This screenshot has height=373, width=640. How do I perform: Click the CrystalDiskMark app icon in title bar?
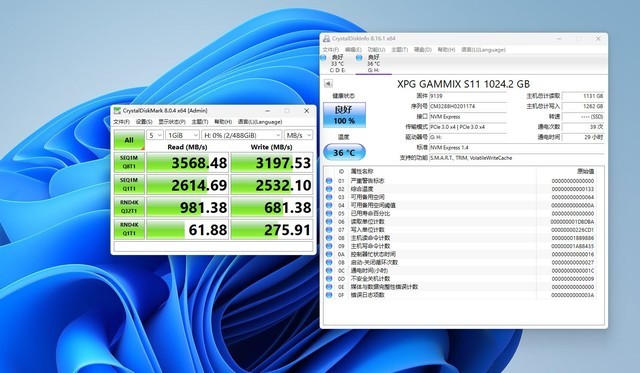[x=117, y=111]
